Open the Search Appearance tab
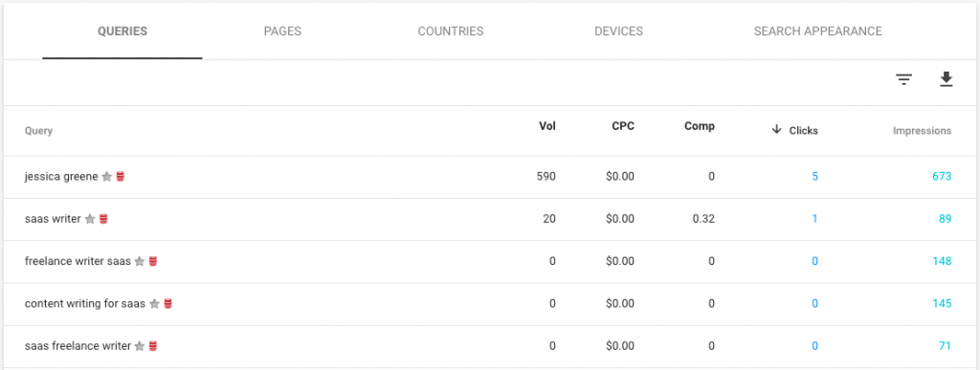Image resolution: width=980 pixels, height=370 pixels. click(x=818, y=32)
